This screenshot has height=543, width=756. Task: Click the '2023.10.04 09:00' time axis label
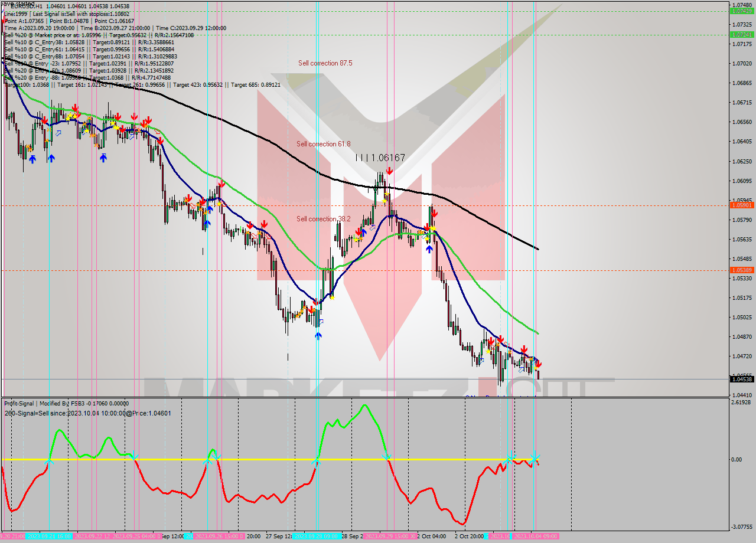point(535,537)
